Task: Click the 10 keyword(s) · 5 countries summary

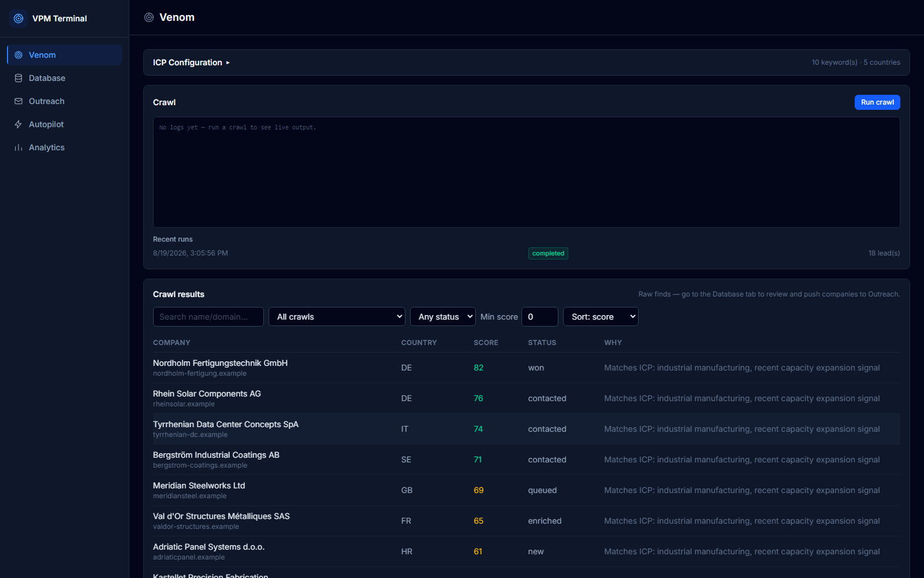Action: [856, 62]
